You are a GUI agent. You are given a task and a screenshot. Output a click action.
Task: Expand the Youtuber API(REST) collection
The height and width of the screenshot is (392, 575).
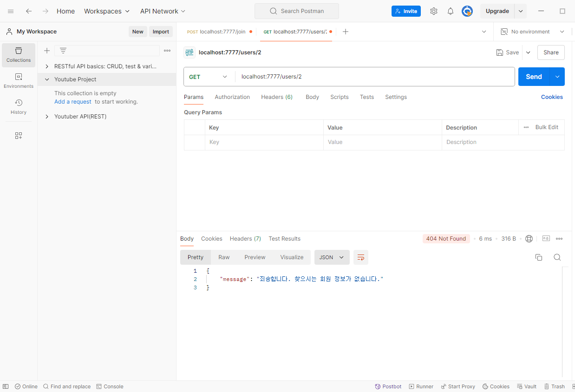point(47,117)
